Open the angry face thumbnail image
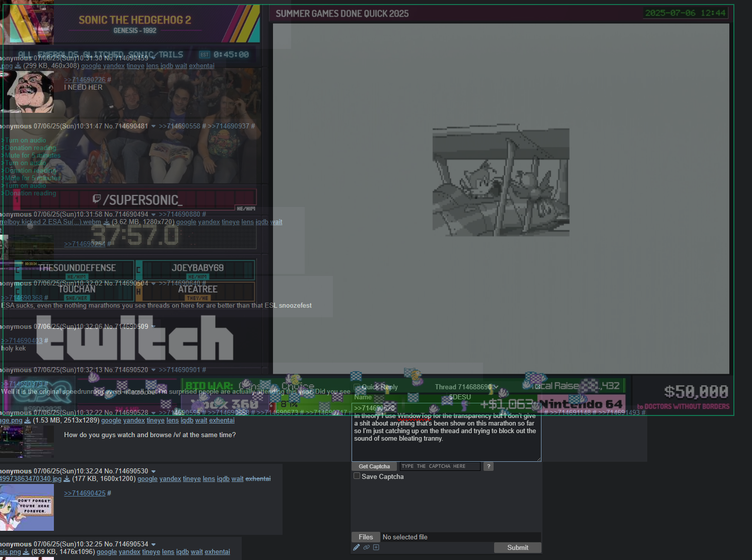 27,92
